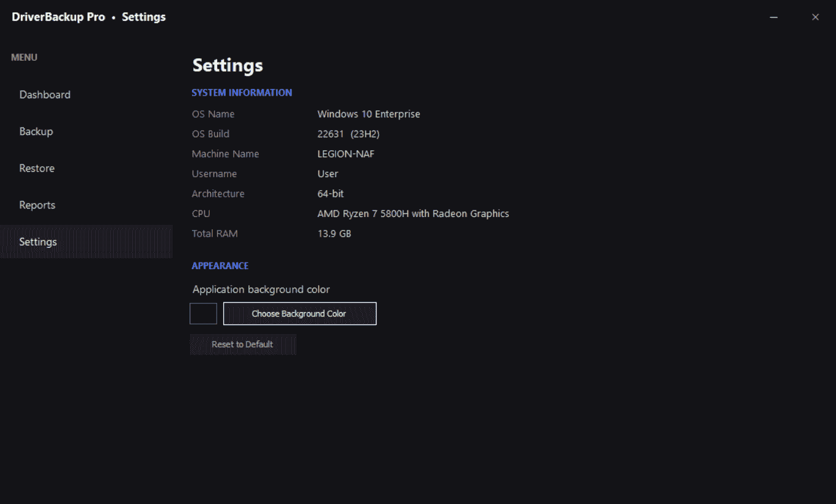Click Reset to Default
Image resolution: width=836 pixels, height=504 pixels.
[x=242, y=344]
